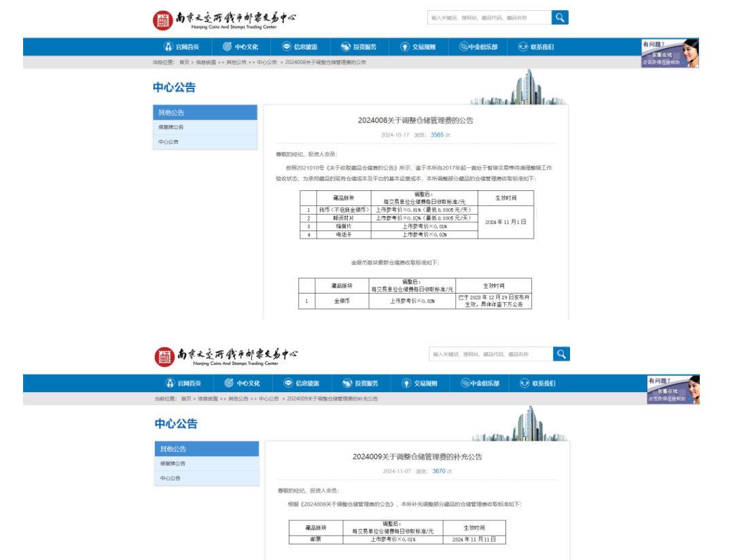
Task: Click the red Nanjing trading center logo at top
Action: point(163,20)
